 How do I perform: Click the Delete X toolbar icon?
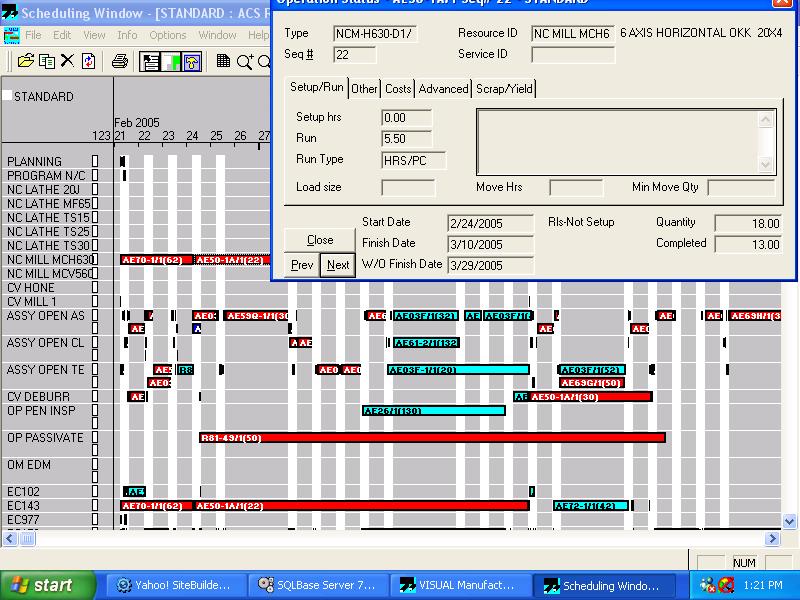[67, 62]
